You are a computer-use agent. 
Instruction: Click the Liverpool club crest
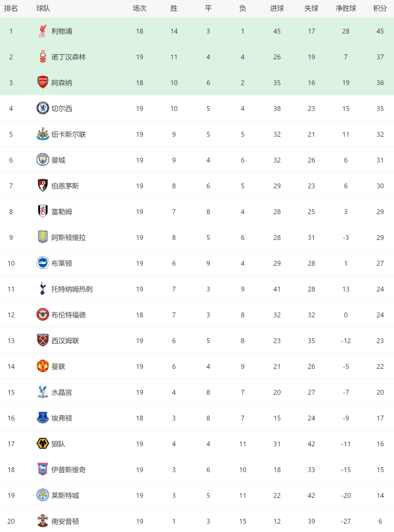pyautogui.click(x=43, y=31)
